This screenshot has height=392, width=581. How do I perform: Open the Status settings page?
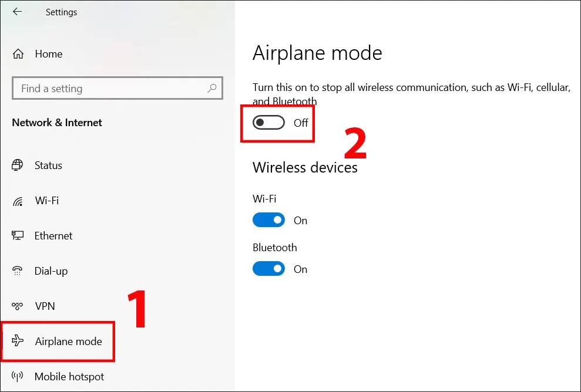click(49, 165)
